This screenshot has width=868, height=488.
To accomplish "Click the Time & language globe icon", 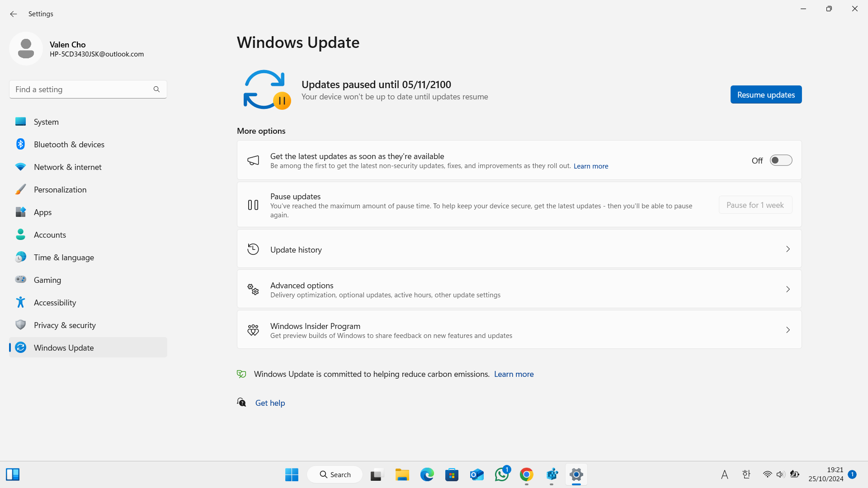I will point(20,257).
